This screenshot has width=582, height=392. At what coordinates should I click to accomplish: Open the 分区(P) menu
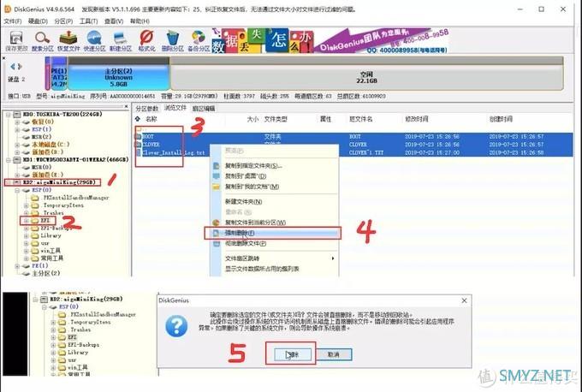63,21
